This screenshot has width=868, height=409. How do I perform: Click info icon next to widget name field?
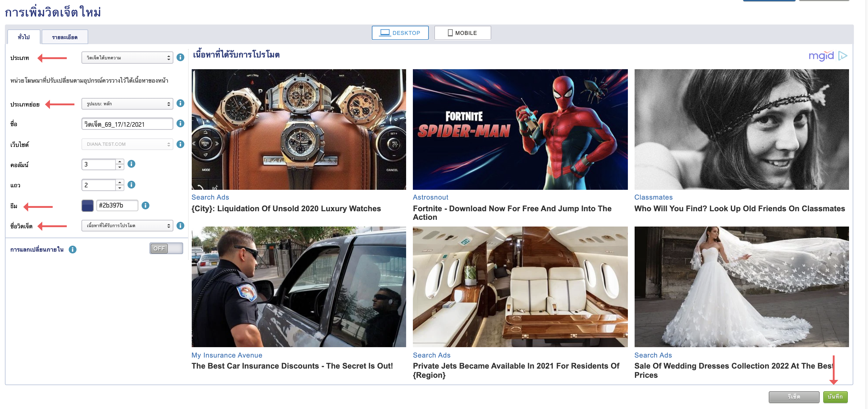180,124
